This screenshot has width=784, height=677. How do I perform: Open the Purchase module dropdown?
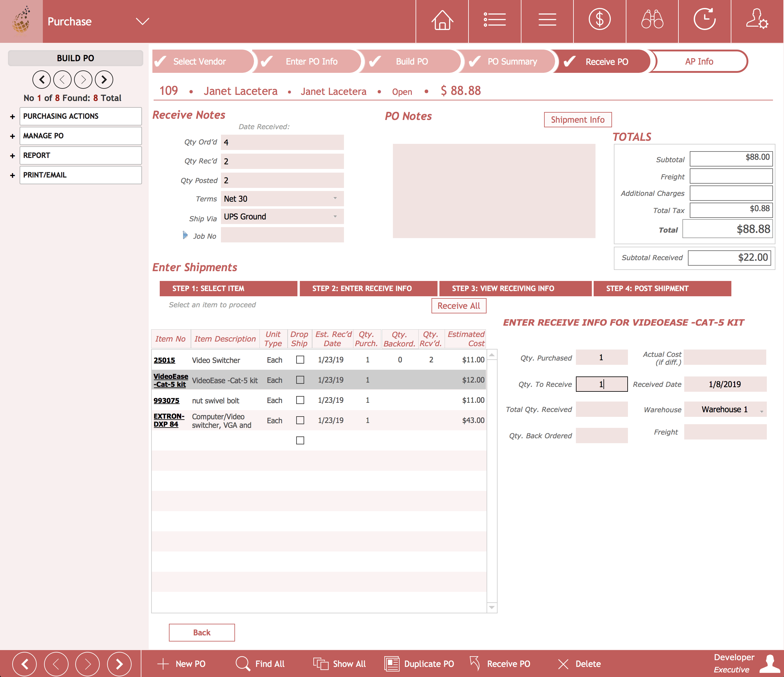[x=142, y=21]
